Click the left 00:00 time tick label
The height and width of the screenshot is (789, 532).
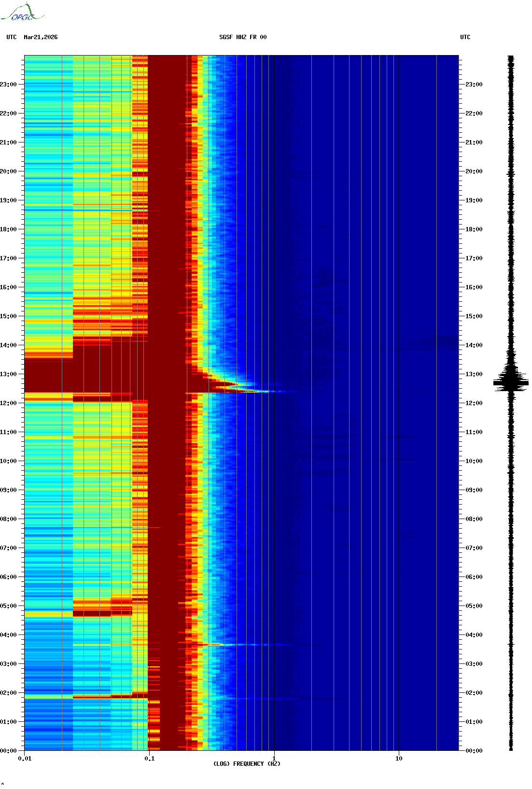[9, 751]
